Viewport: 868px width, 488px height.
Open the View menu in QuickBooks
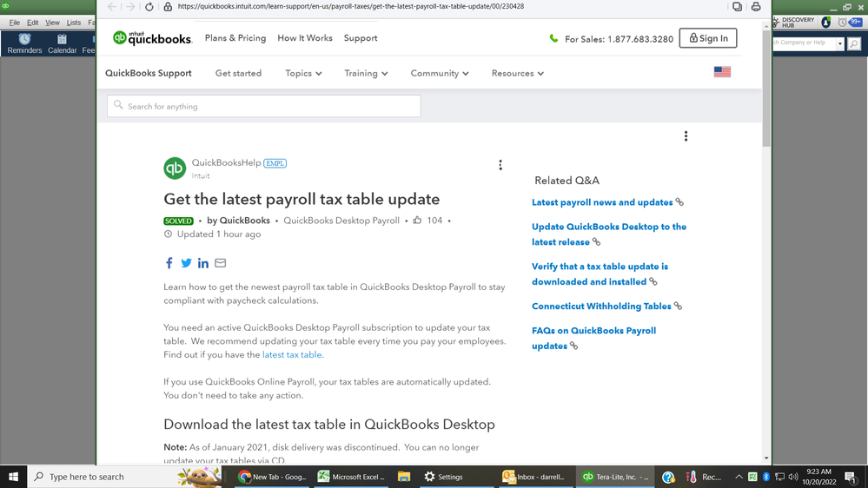52,23
